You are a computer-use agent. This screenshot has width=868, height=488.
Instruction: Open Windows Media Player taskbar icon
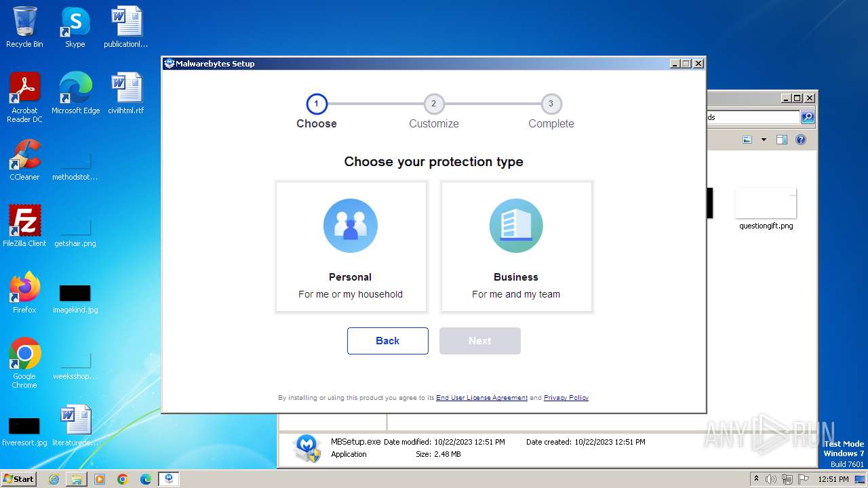click(x=100, y=479)
